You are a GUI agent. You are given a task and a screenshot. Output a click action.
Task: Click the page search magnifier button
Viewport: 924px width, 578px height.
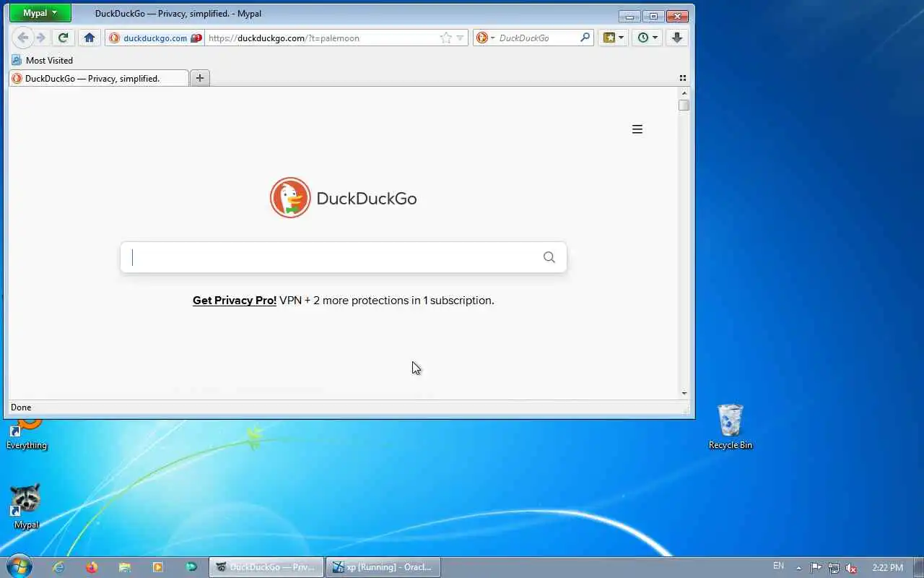tap(549, 257)
